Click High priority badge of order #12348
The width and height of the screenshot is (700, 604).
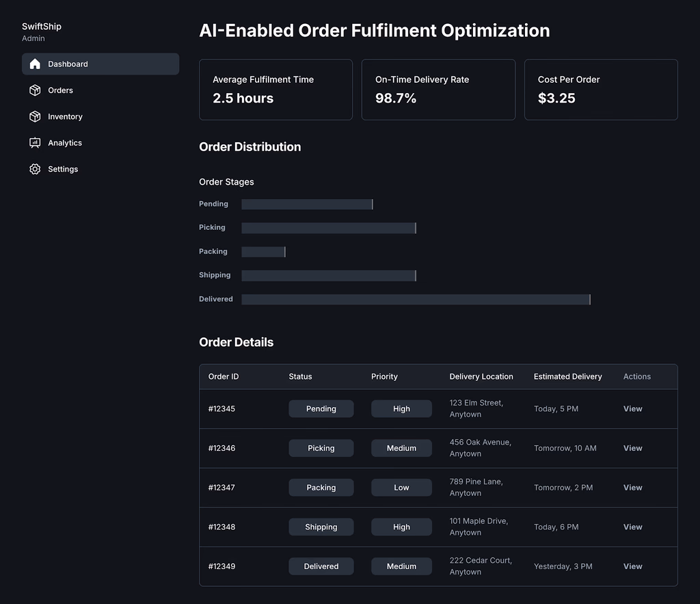point(401,527)
